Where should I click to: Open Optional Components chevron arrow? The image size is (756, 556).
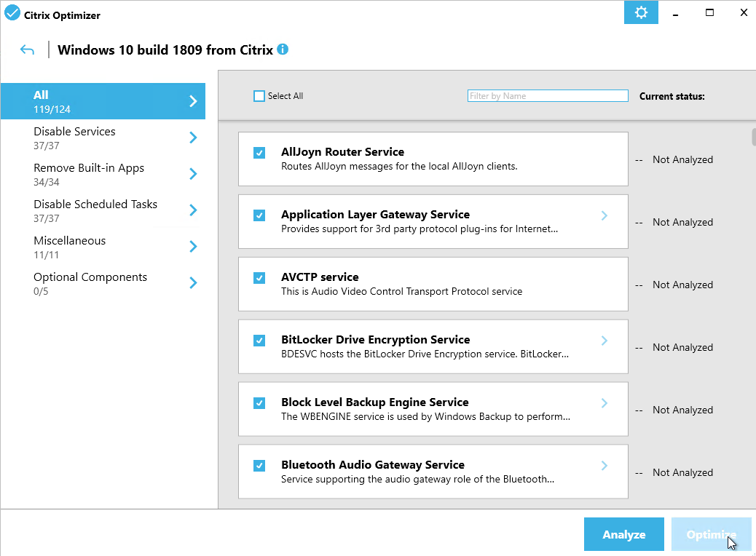(x=193, y=283)
